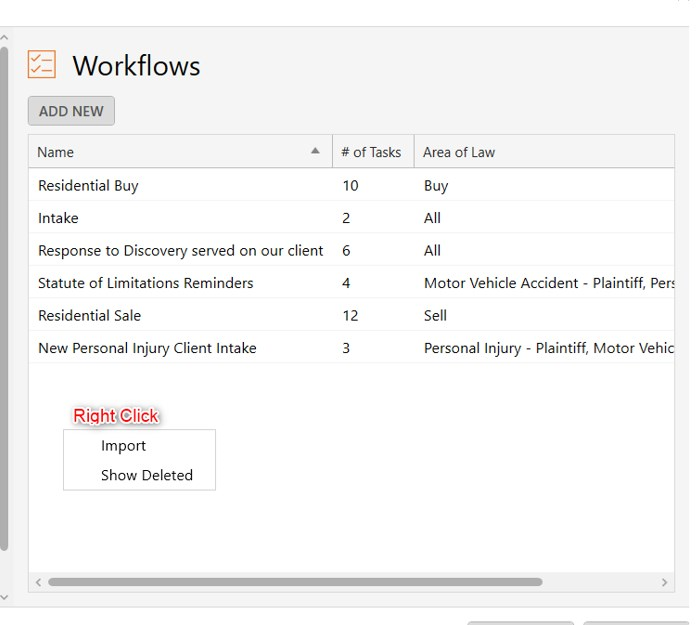Click the left vertical scrollbar thumb
Viewport: 696px width, 625px height.
(4, 298)
